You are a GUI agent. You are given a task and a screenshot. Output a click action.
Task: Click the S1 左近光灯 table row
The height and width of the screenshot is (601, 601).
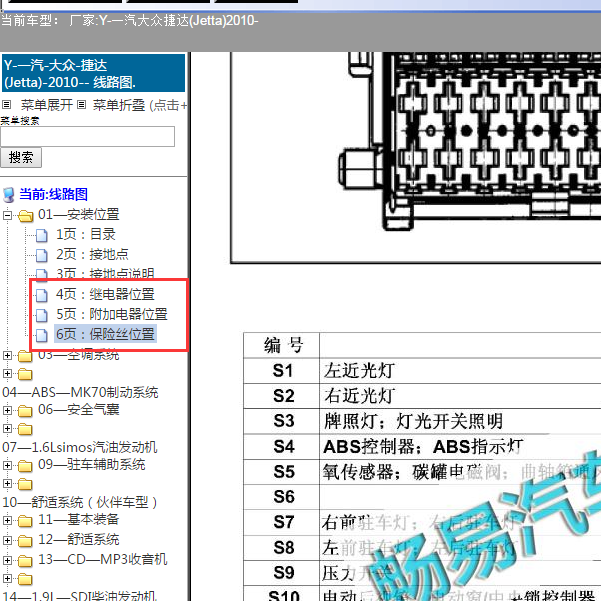(422, 371)
